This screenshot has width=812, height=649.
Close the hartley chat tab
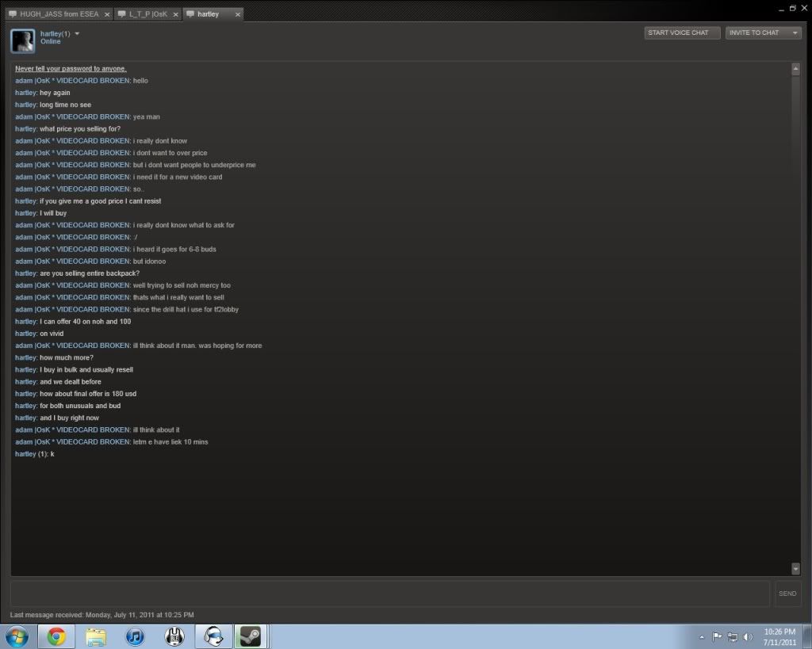[238, 14]
